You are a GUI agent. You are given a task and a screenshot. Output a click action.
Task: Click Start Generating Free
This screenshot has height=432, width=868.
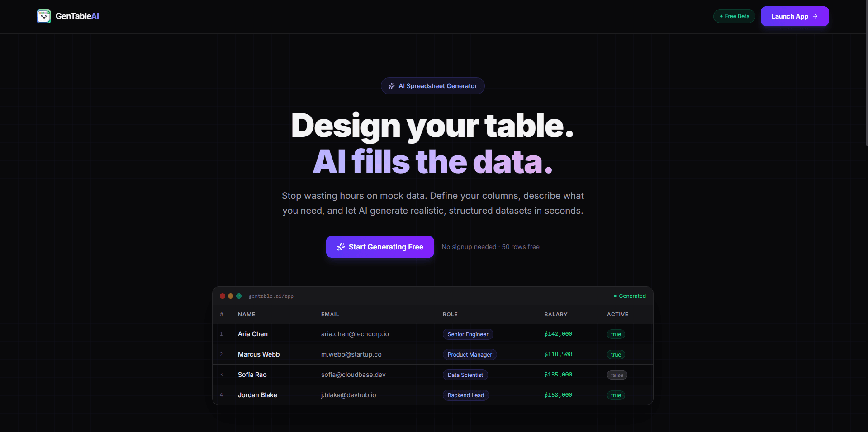tap(380, 247)
